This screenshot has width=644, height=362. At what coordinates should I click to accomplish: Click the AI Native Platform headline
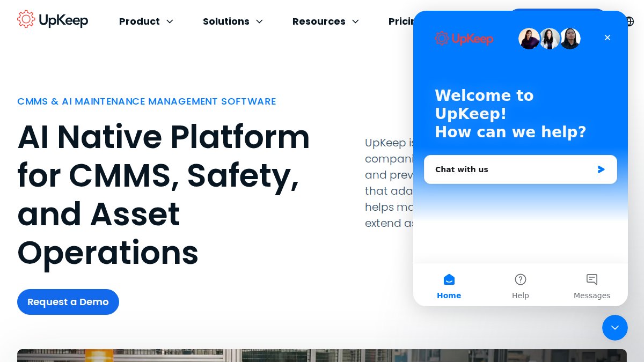164,195
